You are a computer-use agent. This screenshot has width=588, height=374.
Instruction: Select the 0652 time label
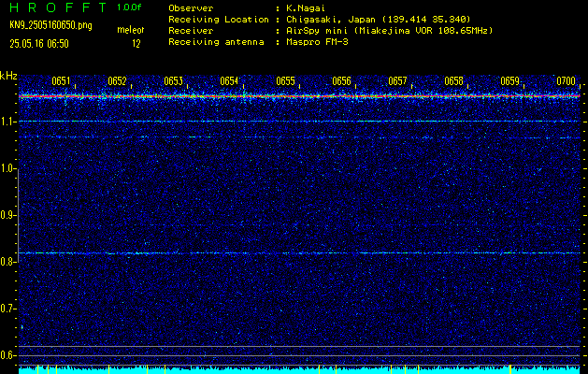[x=117, y=81]
